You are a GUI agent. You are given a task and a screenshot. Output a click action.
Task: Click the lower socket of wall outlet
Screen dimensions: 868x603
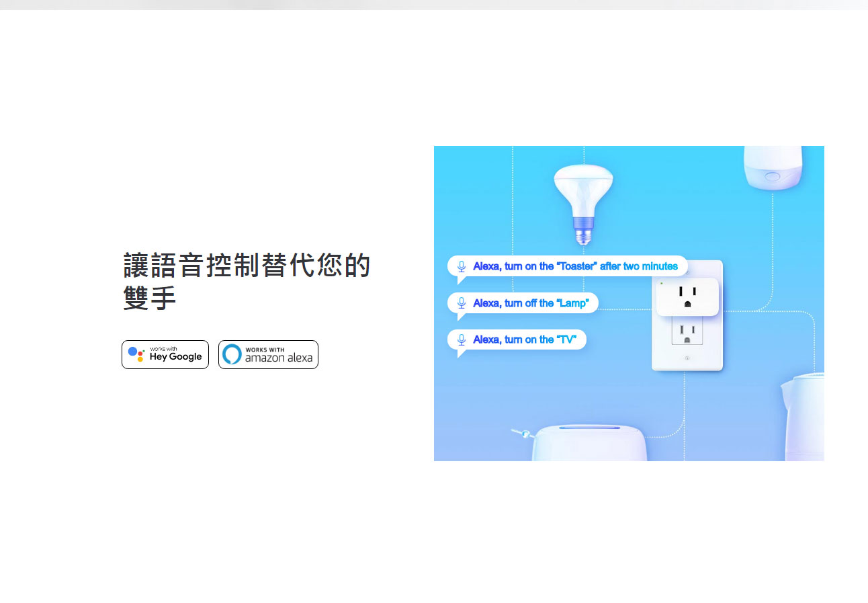click(687, 331)
